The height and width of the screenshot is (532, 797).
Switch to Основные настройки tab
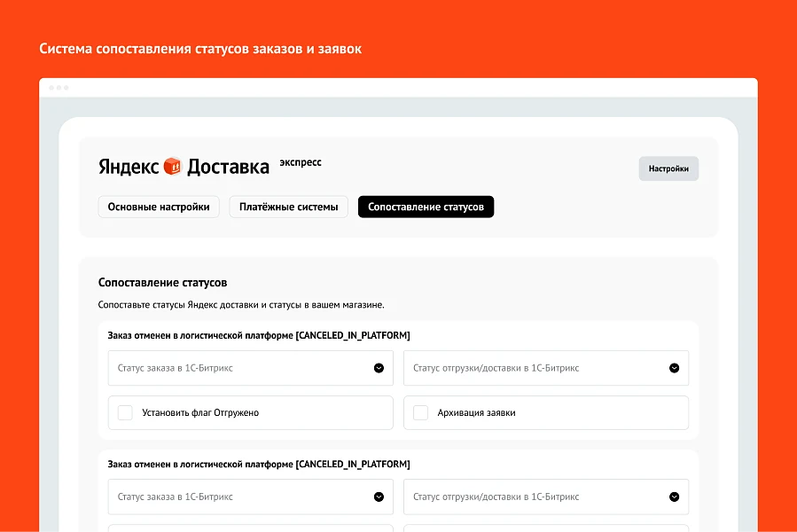click(159, 207)
